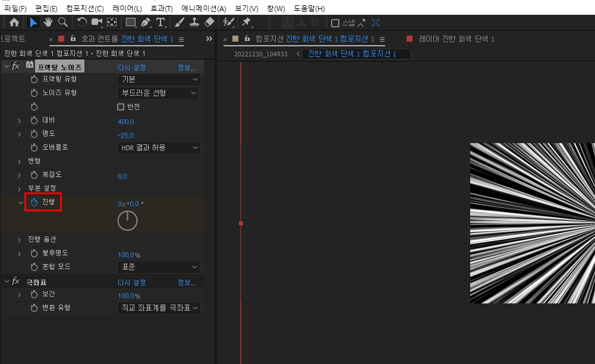The image size is (595, 364).
Task: Select the Pen tool
Action: click(x=146, y=23)
